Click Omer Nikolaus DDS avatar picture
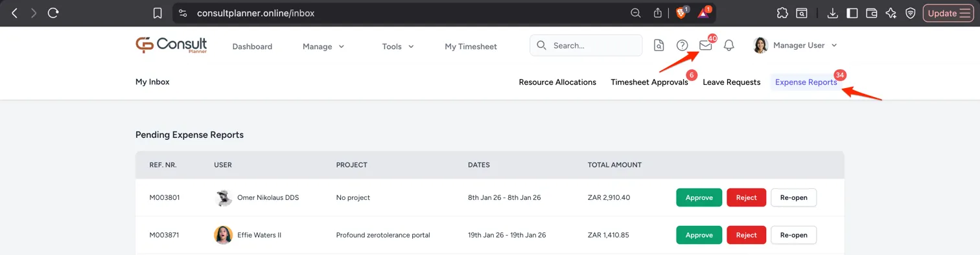980x255 pixels. tap(223, 197)
